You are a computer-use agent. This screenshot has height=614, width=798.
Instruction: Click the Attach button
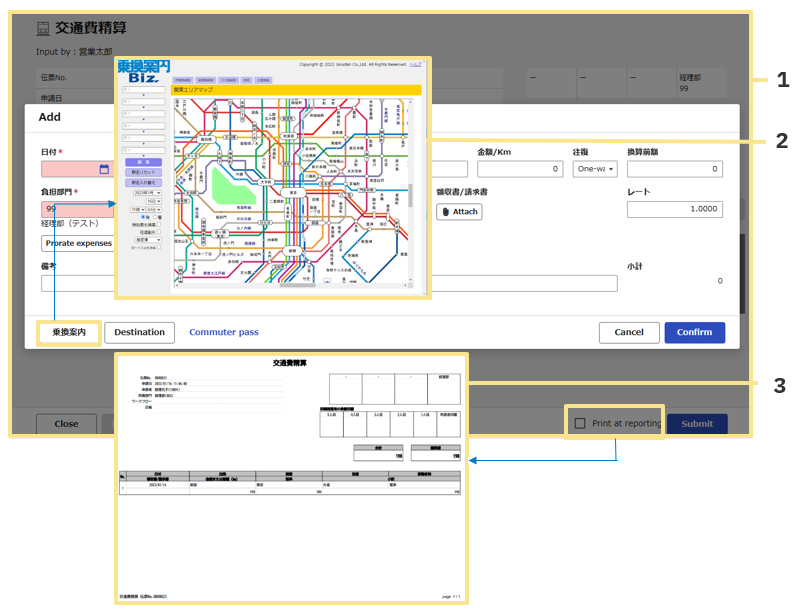click(x=460, y=212)
